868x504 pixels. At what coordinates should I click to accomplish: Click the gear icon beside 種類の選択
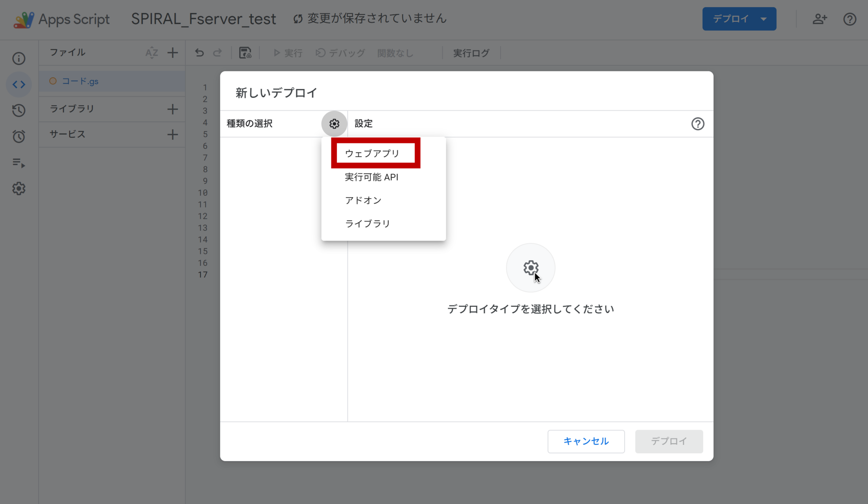point(334,124)
